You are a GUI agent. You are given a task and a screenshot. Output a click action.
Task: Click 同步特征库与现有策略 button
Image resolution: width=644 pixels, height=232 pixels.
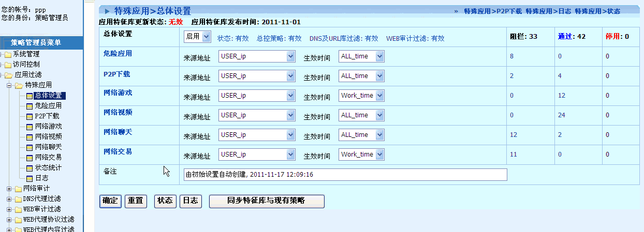pos(266,201)
